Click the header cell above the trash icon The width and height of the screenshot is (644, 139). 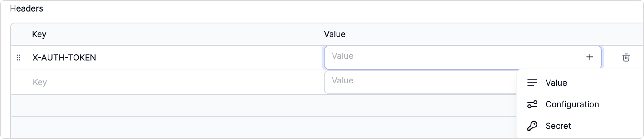tap(626, 34)
